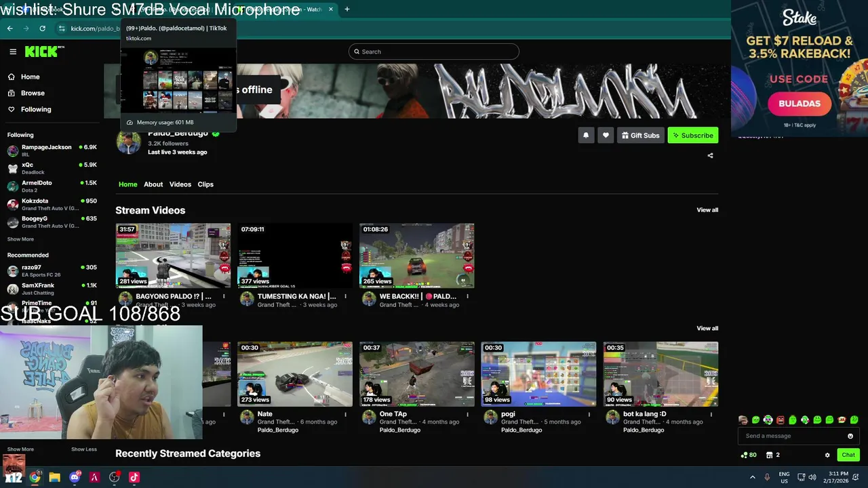Viewport: 868px width, 488px height.
Task: Click View all for Stream Videos
Action: click(x=707, y=210)
